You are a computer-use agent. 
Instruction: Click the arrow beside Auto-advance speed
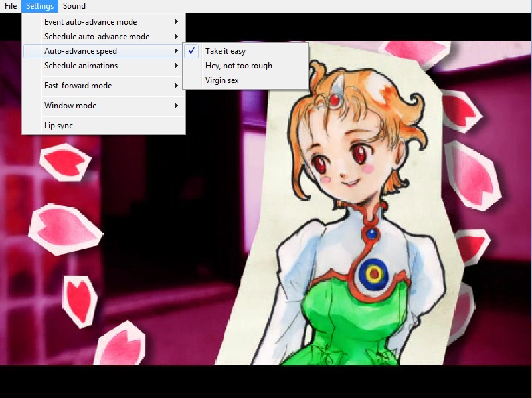pos(177,51)
